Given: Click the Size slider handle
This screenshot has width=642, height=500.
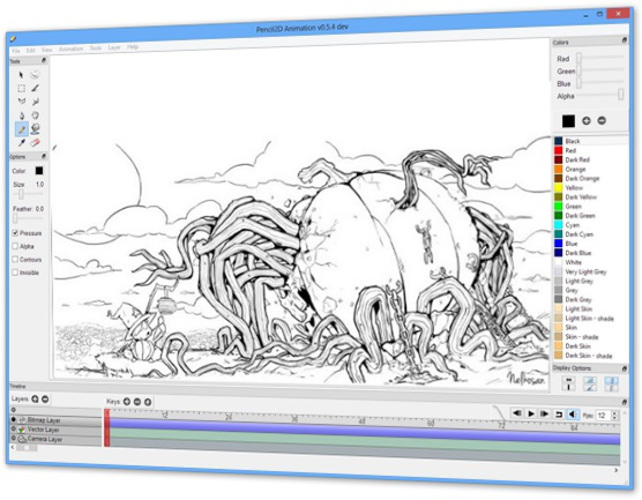Looking at the screenshot, I should pyautogui.click(x=21, y=194).
